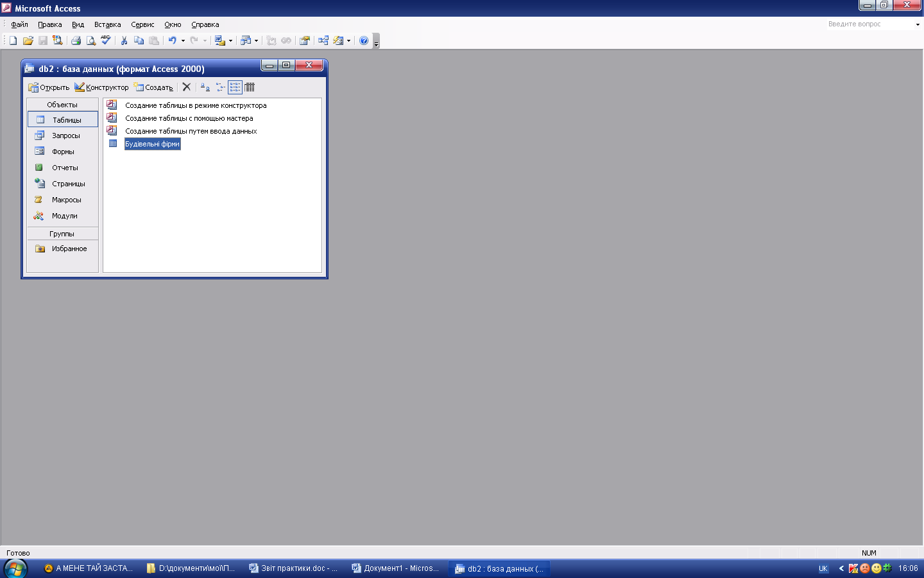Print using the printer icon
Screen dimensions: 924x578
point(76,40)
